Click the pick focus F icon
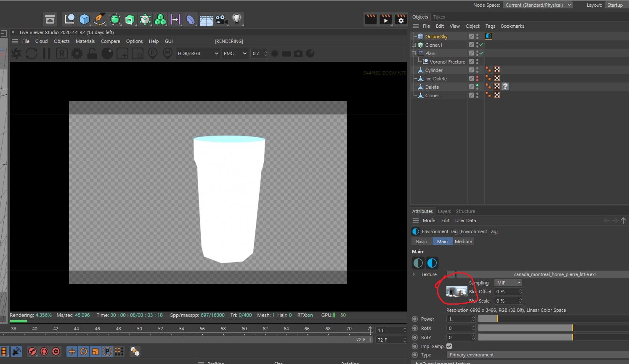Viewport: 629px width, 364px height. point(153,53)
